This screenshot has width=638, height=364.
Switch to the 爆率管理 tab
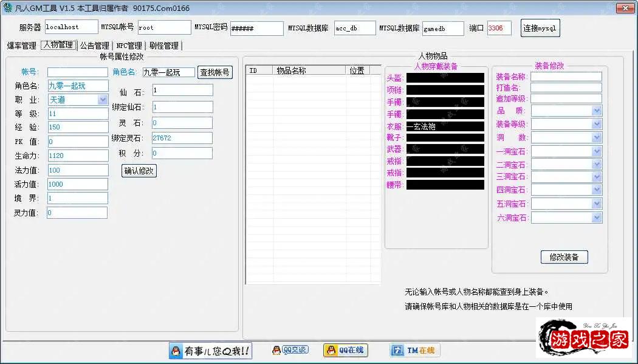coord(21,45)
